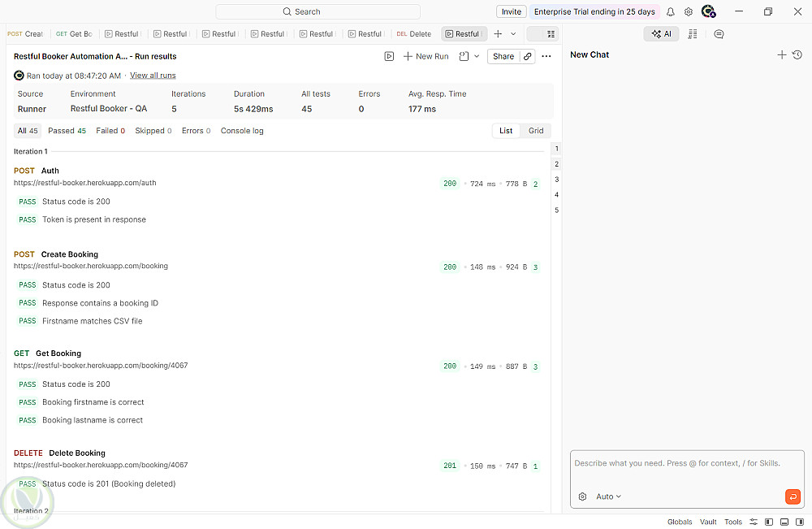Open the three-dots more actions menu
The image size is (812, 529).
pos(546,56)
